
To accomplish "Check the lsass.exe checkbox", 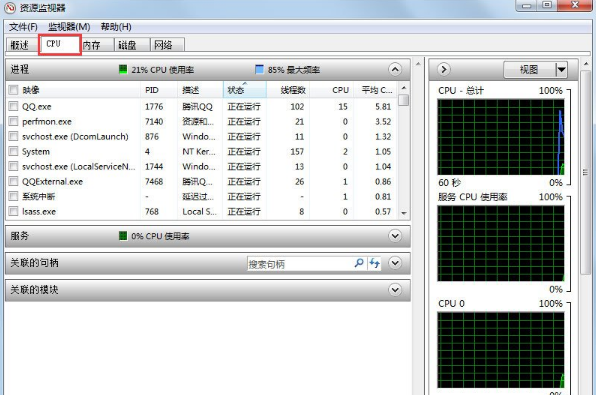I will [x=13, y=211].
